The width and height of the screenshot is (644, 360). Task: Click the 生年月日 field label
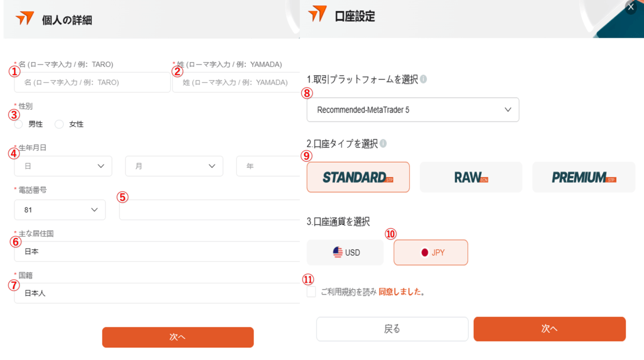click(33, 147)
